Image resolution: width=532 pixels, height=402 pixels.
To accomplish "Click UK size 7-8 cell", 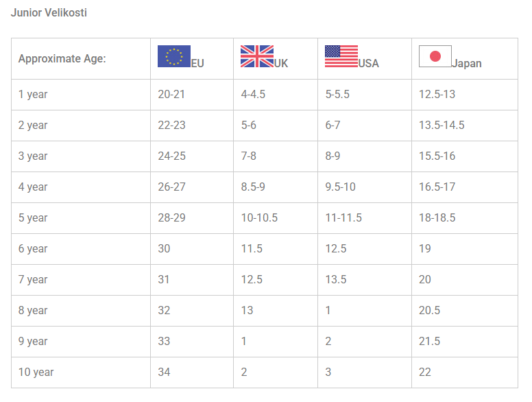I will coord(248,156).
